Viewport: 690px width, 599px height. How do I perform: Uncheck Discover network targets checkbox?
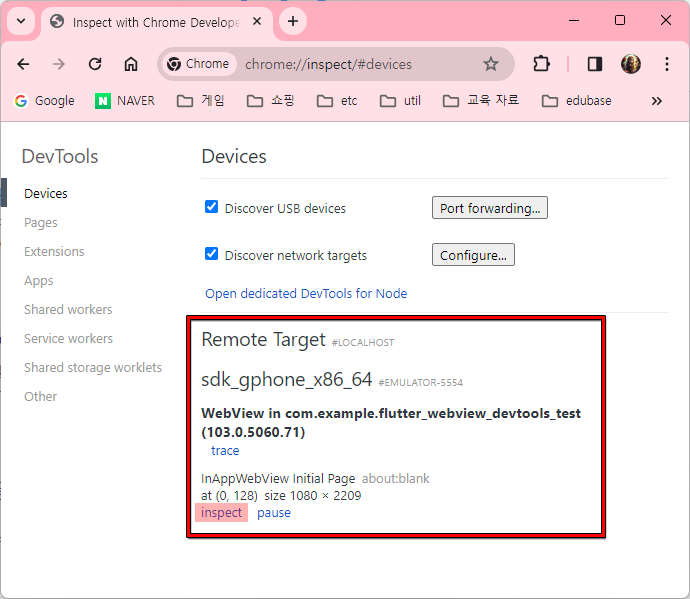pyautogui.click(x=212, y=254)
